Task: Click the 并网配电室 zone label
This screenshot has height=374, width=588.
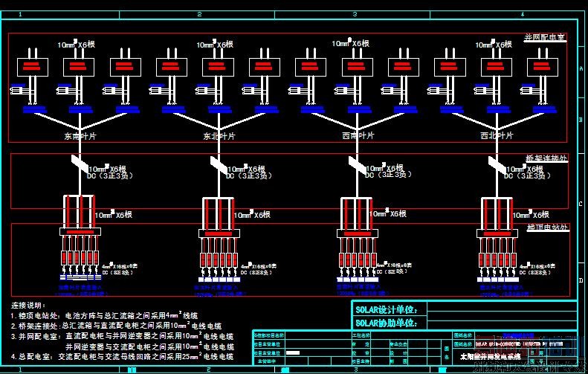Action: pyautogui.click(x=544, y=37)
